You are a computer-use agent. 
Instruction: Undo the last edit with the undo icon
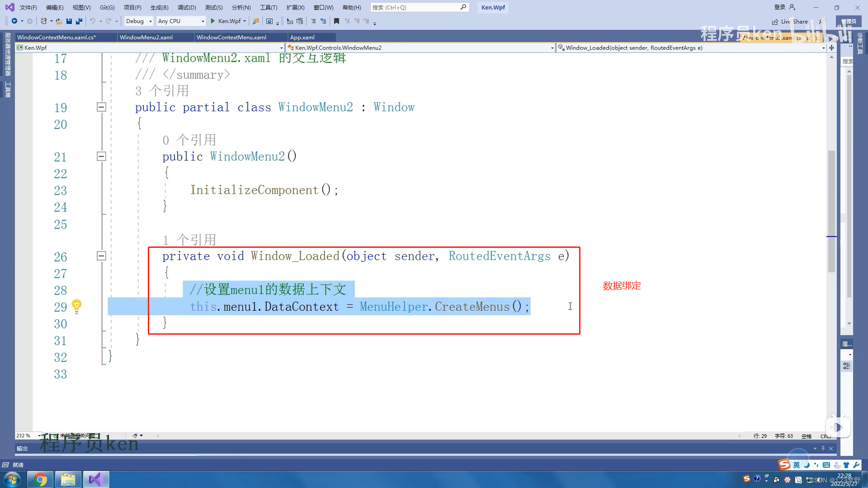[93, 21]
